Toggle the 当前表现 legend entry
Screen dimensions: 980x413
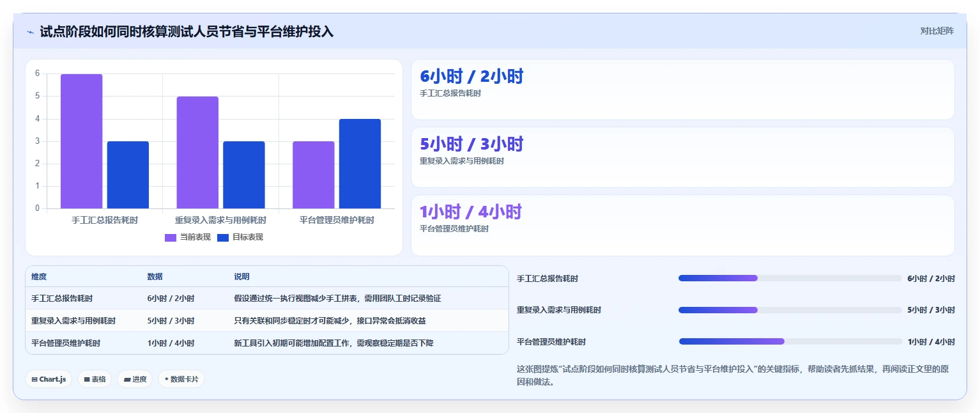click(x=188, y=237)
